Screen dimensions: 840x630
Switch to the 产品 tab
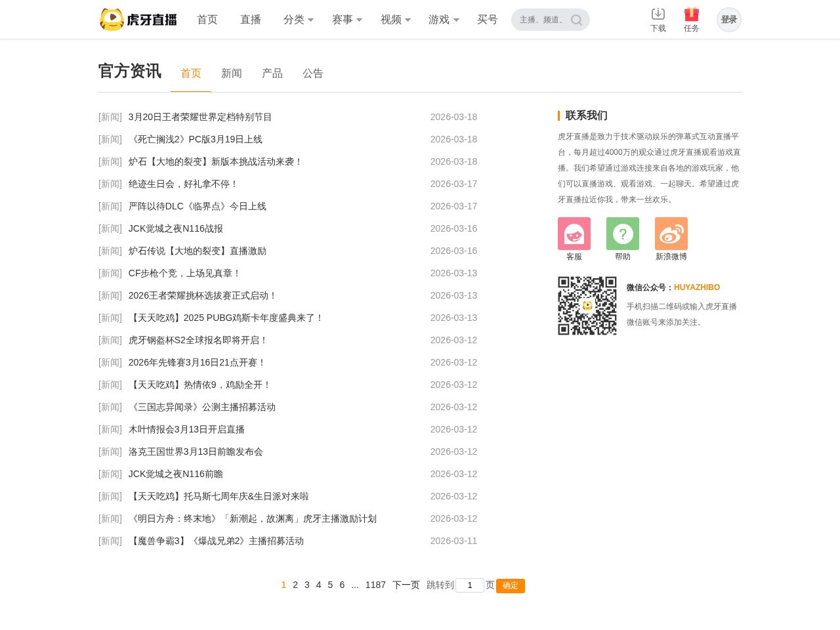[272, 73]
